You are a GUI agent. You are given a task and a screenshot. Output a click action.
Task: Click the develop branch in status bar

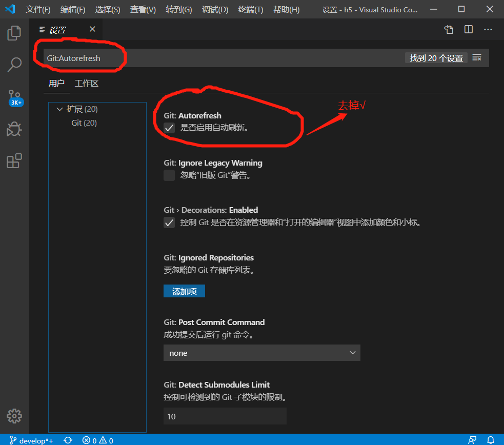tap(31, 440)
